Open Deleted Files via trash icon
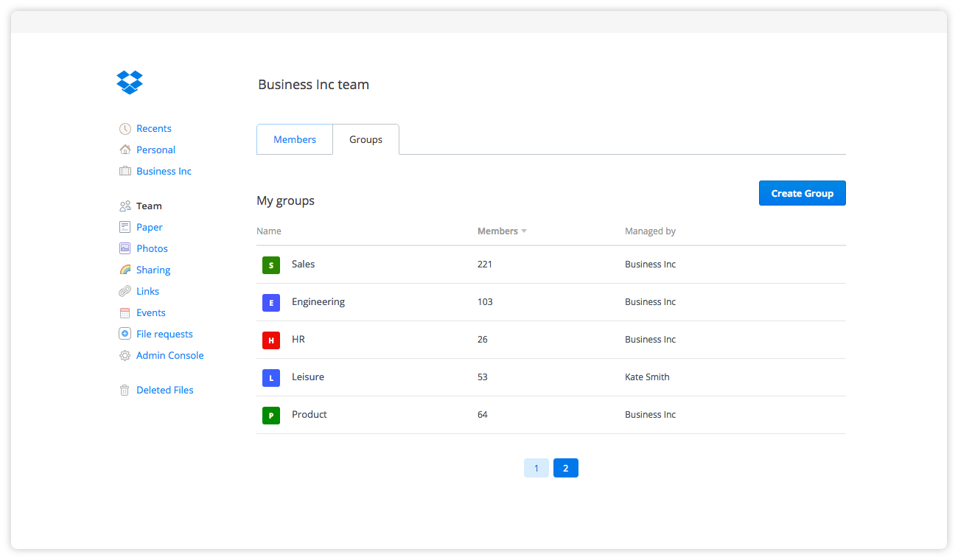 click(125, 391)
